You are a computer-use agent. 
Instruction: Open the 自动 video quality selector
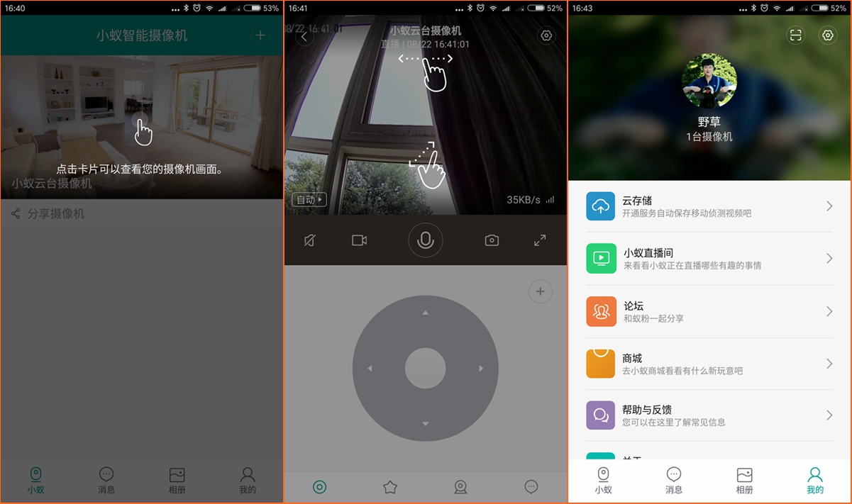click(x=308, y=199)
